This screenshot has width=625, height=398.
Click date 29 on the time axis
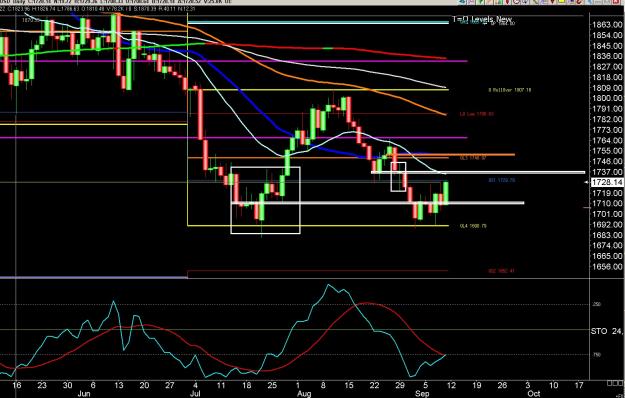click(400, 385)
